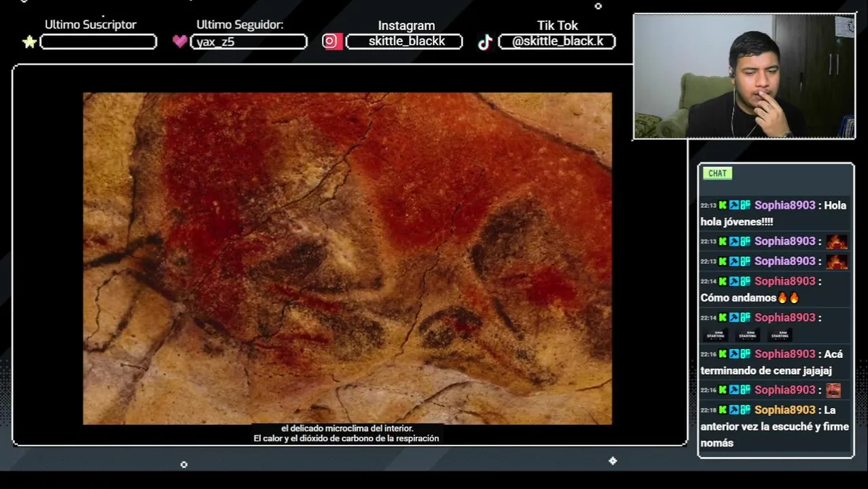
Task: Open the Instagram logo icon
Action: point(331,41)
